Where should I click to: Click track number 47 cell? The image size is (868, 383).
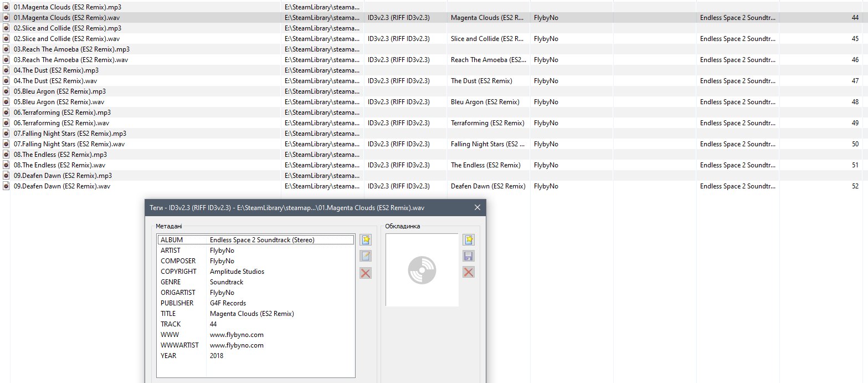click(x=855, y=81)
